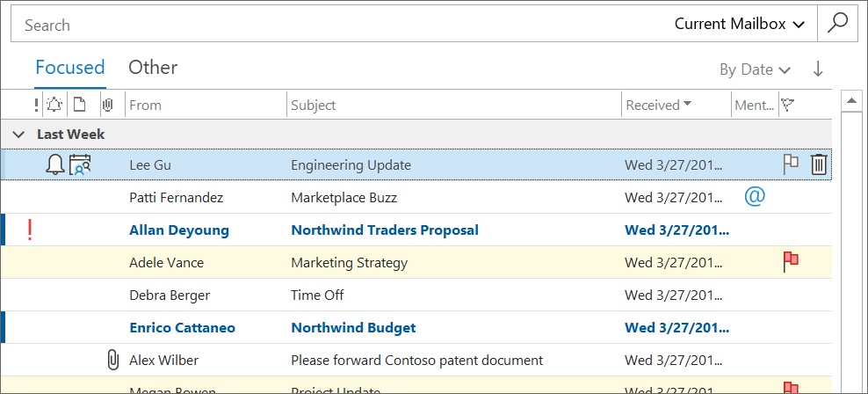Delete the Engineering Update email via trash icon
868x394 pixels.
click(819, 164)
